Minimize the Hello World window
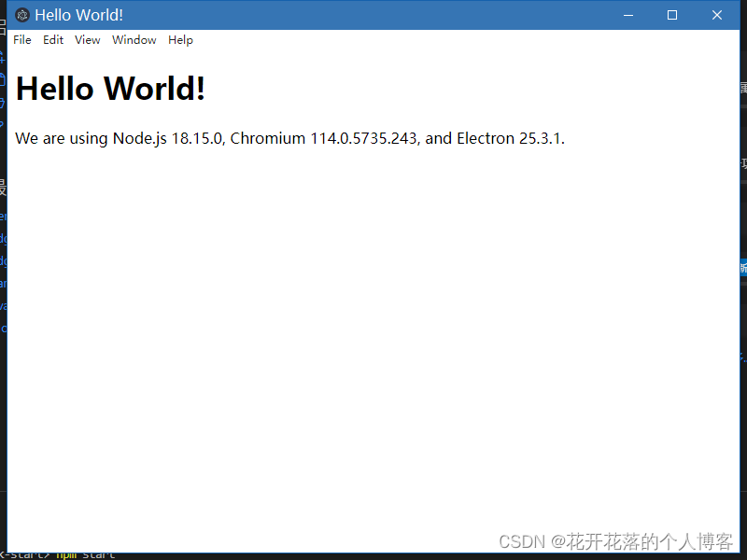 point(628,15)
